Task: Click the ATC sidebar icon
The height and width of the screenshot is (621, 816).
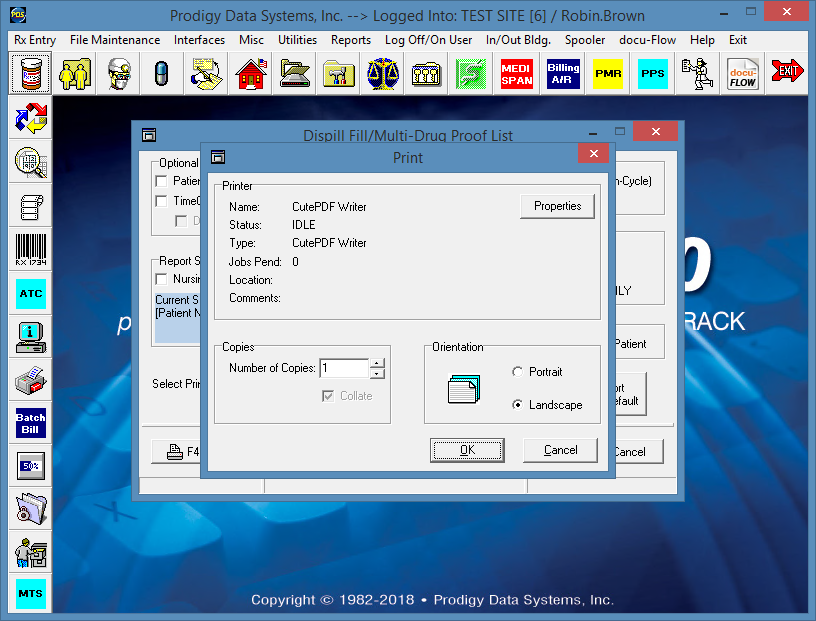Action: tap(31, 294)
